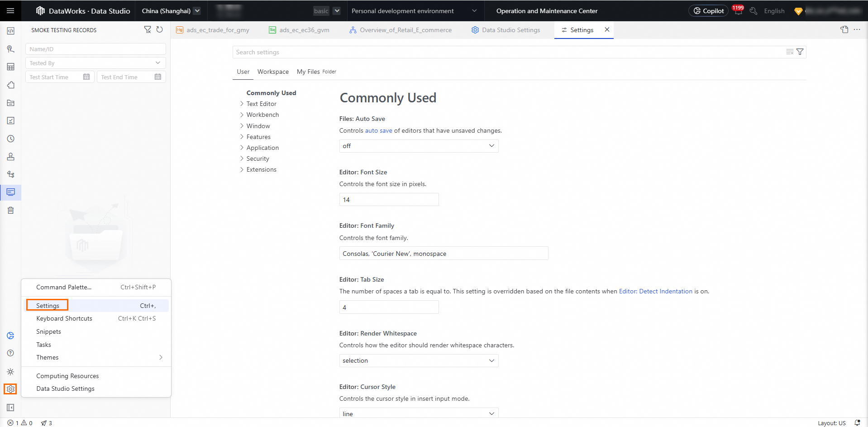Screen dimensions: 868x427
Task: Switch to the ads_ec_trade_for_gmy tab
Action: [x=217, y=30]
